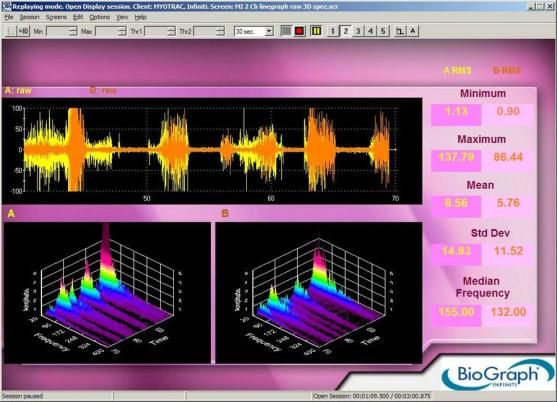Click the channel B 3D spectrum plot
557x402 pixels.
(x=318, y=293)
